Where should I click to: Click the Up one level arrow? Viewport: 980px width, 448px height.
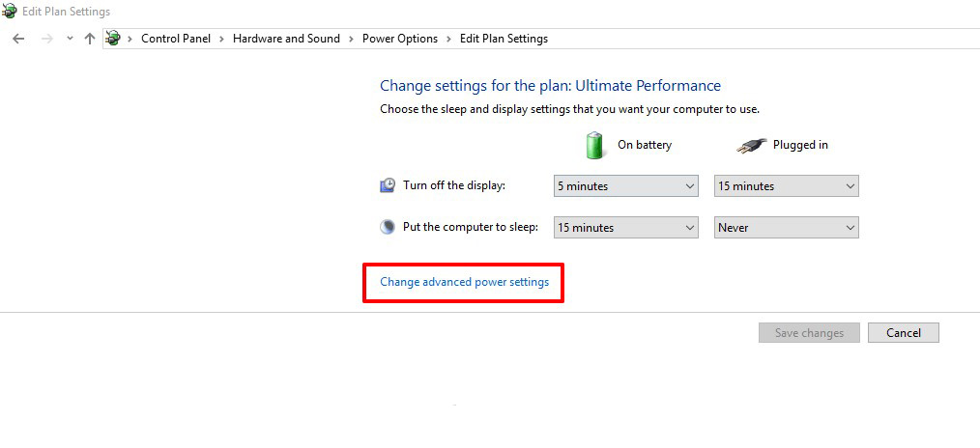pyautogui.click(x=89, y=39)
